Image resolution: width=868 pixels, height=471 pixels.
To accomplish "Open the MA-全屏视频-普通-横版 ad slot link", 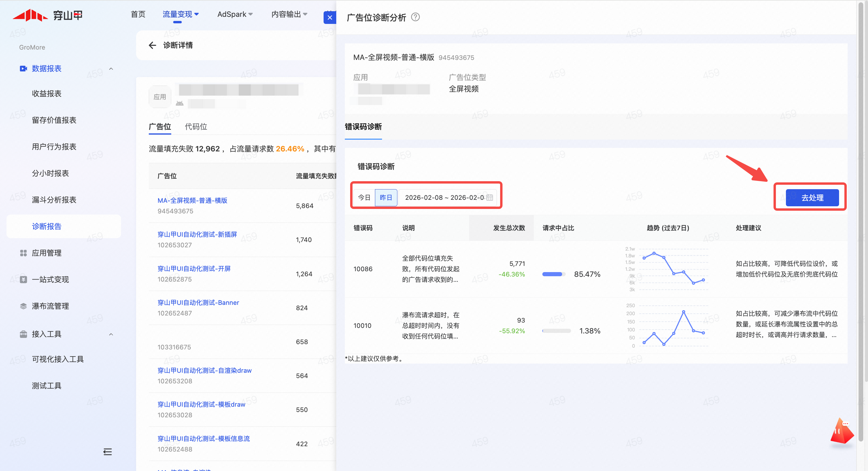I will click(192, 200).
